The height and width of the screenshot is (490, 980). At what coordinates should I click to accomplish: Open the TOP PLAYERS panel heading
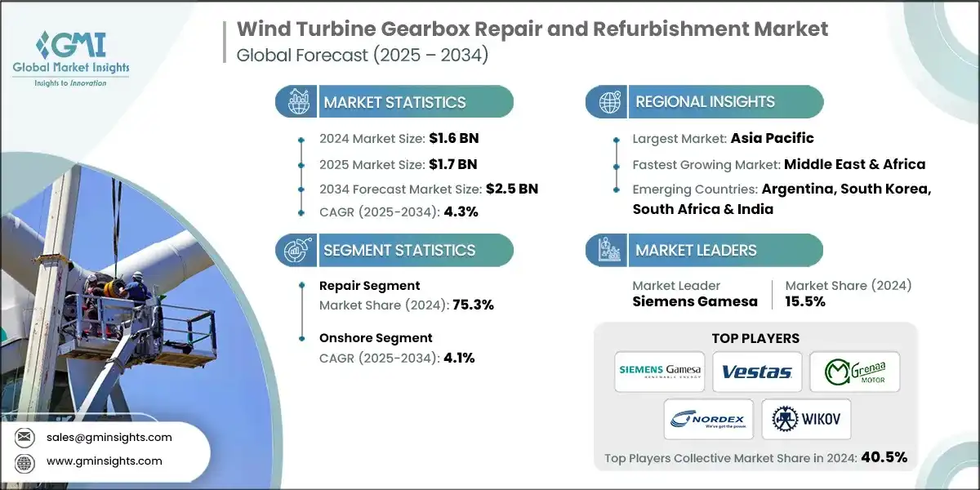755,337
